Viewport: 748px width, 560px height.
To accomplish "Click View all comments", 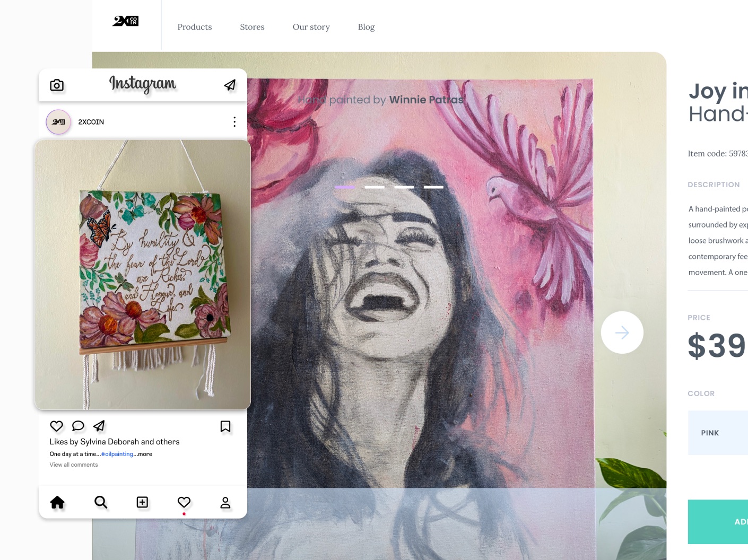I will 74,465.
